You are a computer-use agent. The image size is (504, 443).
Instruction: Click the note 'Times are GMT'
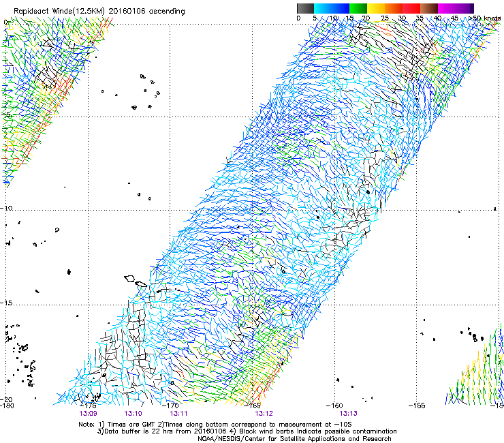pyautogui.click(x=131, y=425)
